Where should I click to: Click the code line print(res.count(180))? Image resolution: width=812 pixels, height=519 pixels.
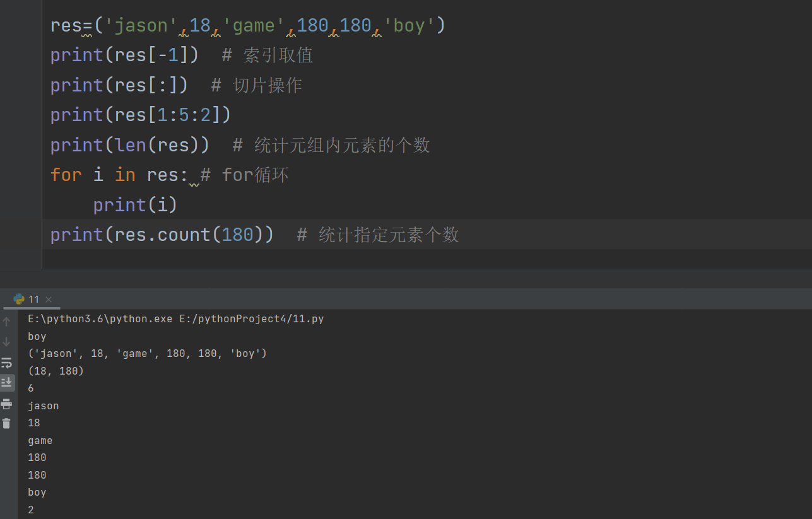[x=162, y=235]
